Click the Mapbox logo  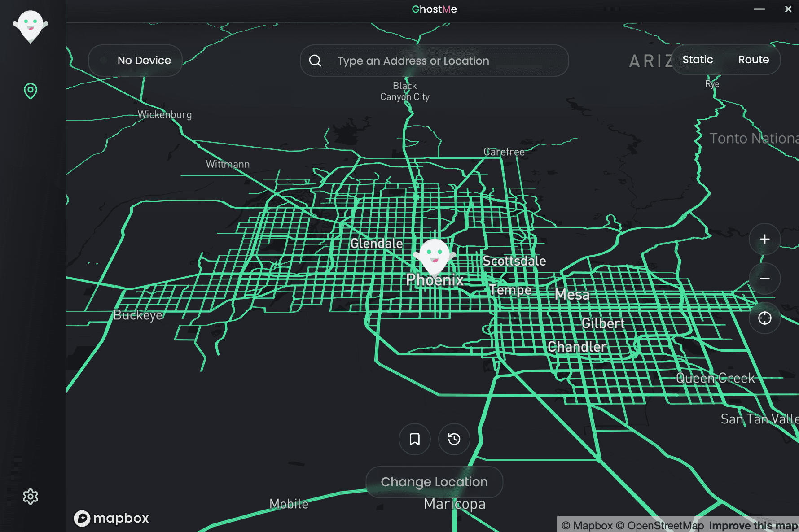point(111,519)
